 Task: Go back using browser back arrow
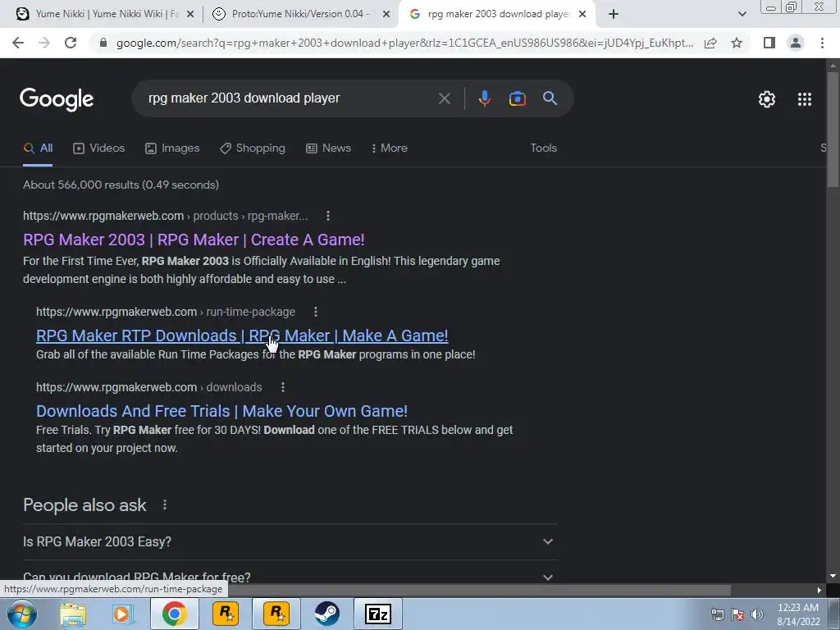tap(18, 43)
